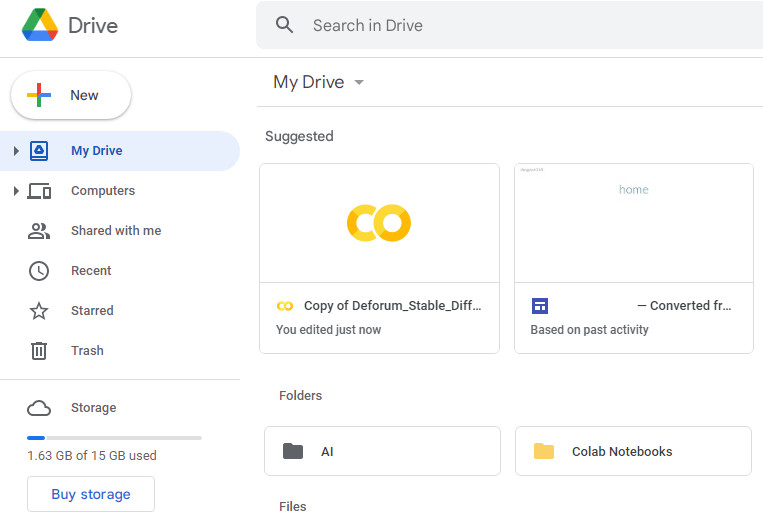
Task: Click the storage usage progress bar
Action: coord(114,438)
